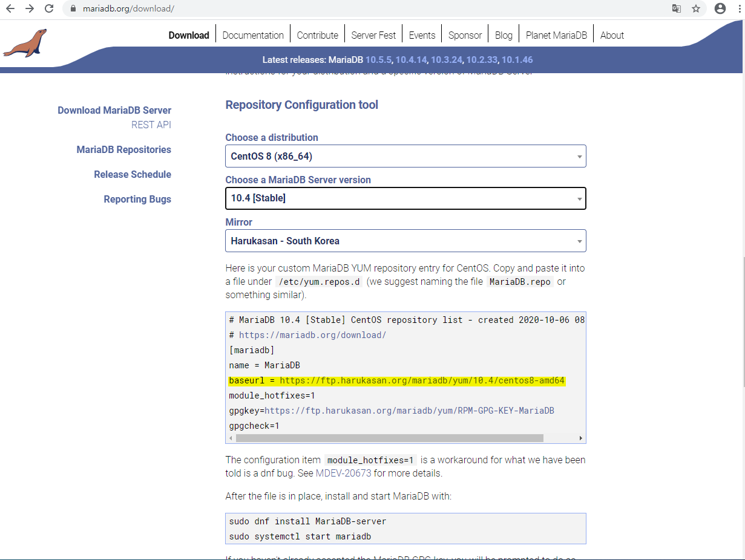Open the Events nav item
The height and width of the screenshot is (560, 745).
pos(422,35)
